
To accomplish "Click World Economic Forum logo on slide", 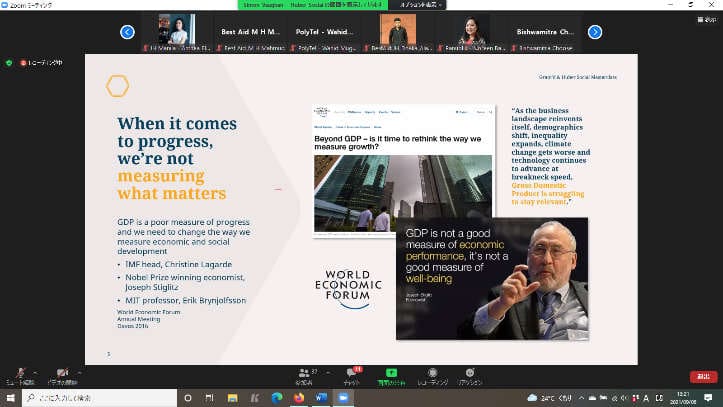I will point(348,289).
